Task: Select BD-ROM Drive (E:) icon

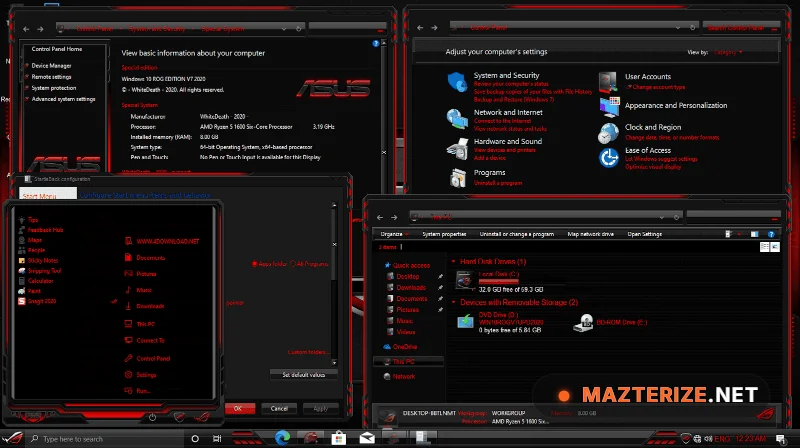Action: (x=583, y=322)
